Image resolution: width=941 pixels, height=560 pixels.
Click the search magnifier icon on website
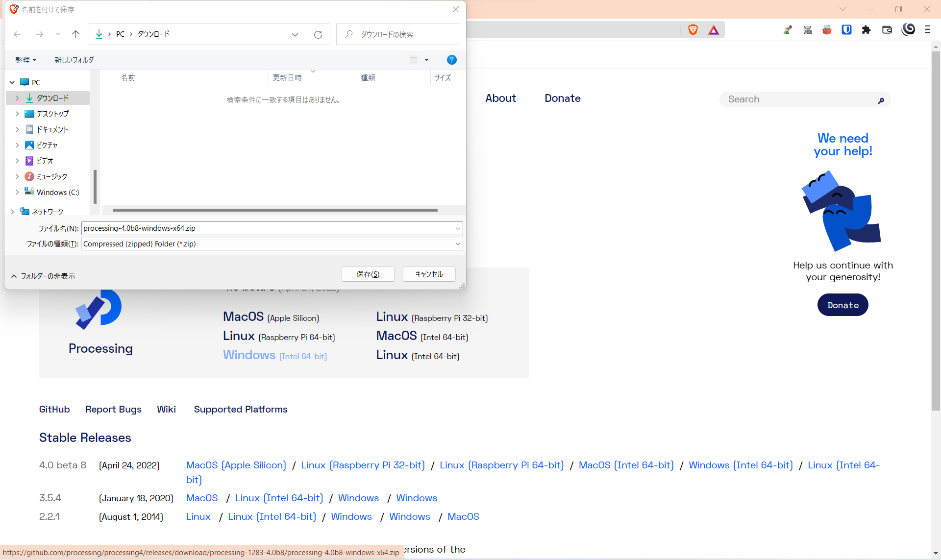881,100
